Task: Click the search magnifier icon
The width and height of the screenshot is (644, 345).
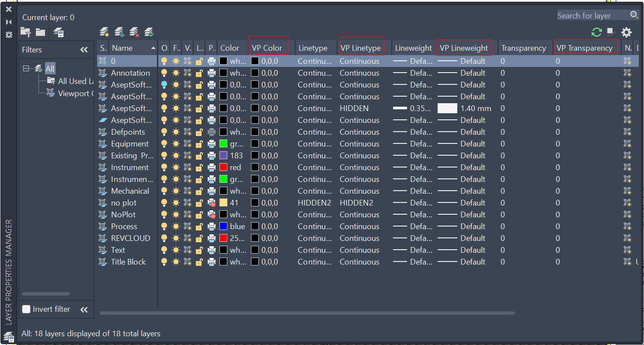Action: (x=634, y=15)
